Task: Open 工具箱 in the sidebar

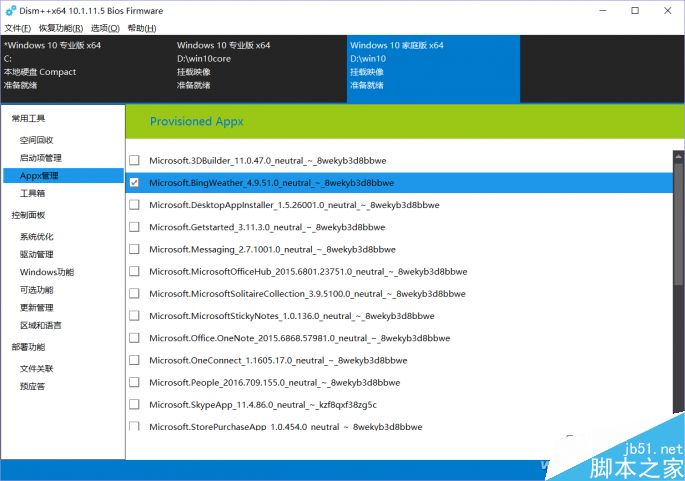Action: tap(32, 193)
